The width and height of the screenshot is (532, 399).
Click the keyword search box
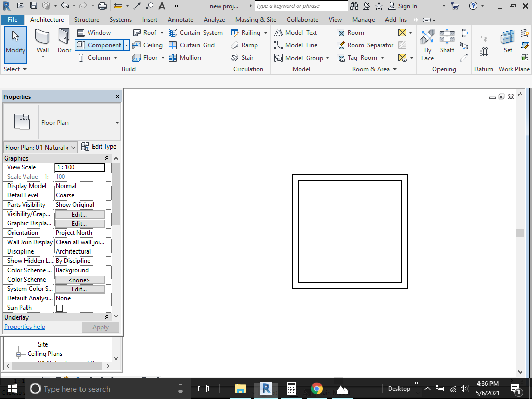coord(301,6)
